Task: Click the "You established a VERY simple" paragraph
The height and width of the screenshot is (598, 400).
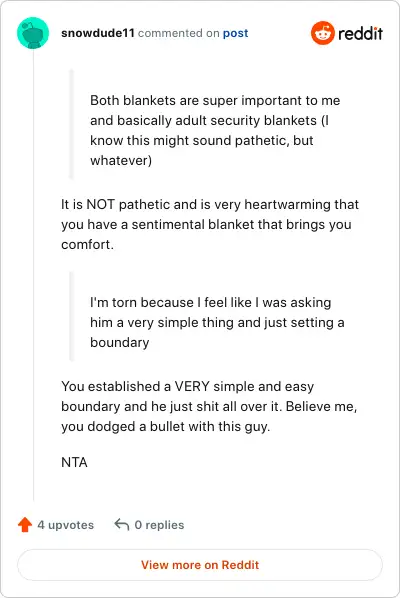Action: [x=209, y=406]
